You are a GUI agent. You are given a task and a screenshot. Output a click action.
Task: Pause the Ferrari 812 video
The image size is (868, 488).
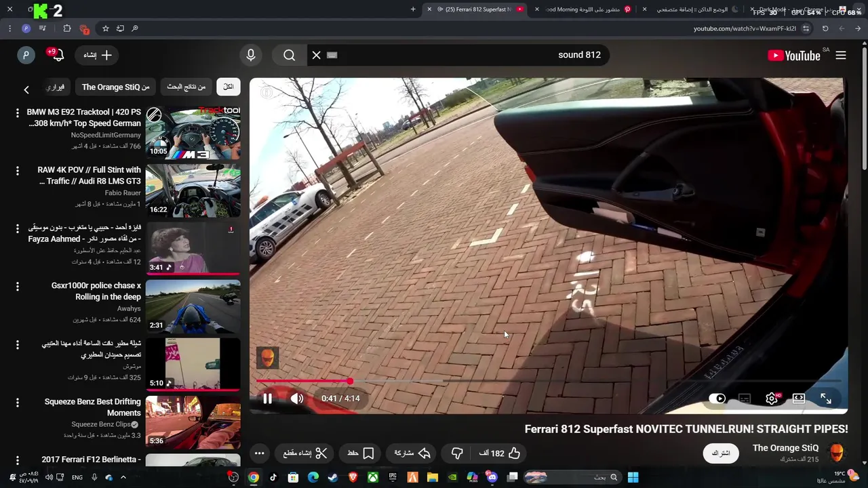[267, 399]
